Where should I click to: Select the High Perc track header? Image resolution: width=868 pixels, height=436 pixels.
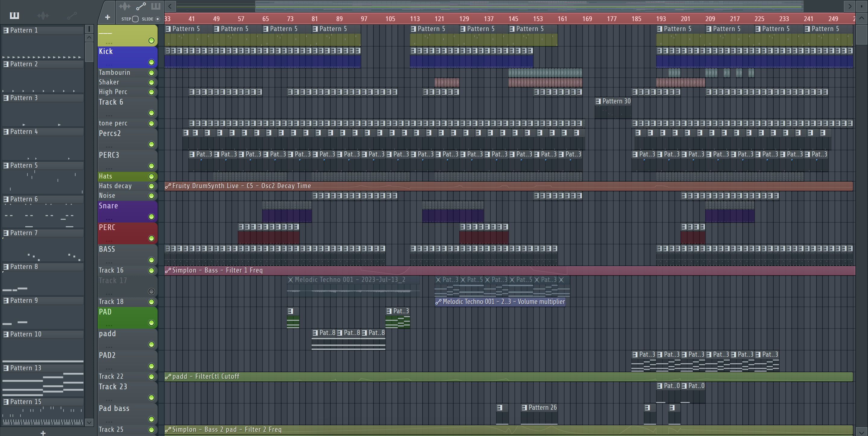(127, 92)
